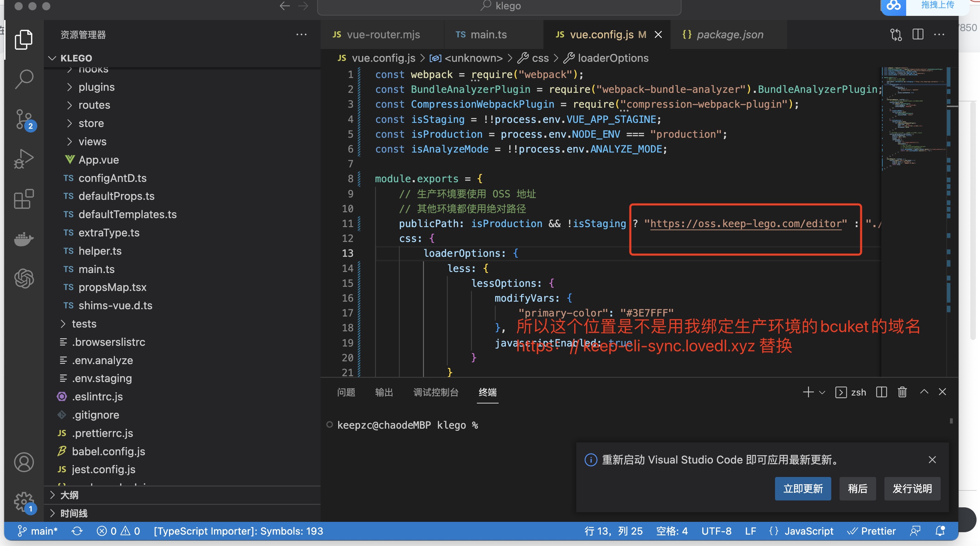Viewport: 980px width, 546px height.
Task: Open the 调试控制台 debug console tab
Action: point(435,392)
